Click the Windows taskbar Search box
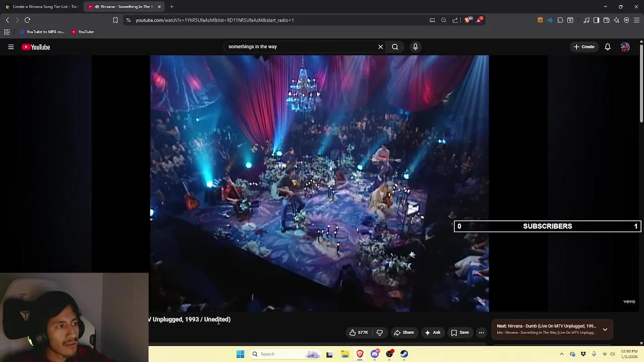644x362 pixels. (x=285, y=354)
